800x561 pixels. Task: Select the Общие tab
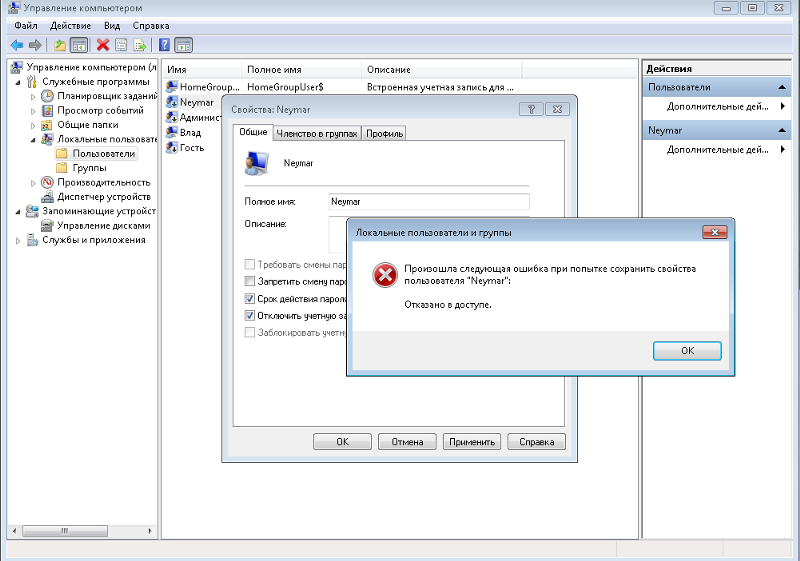tap(253, 132)
